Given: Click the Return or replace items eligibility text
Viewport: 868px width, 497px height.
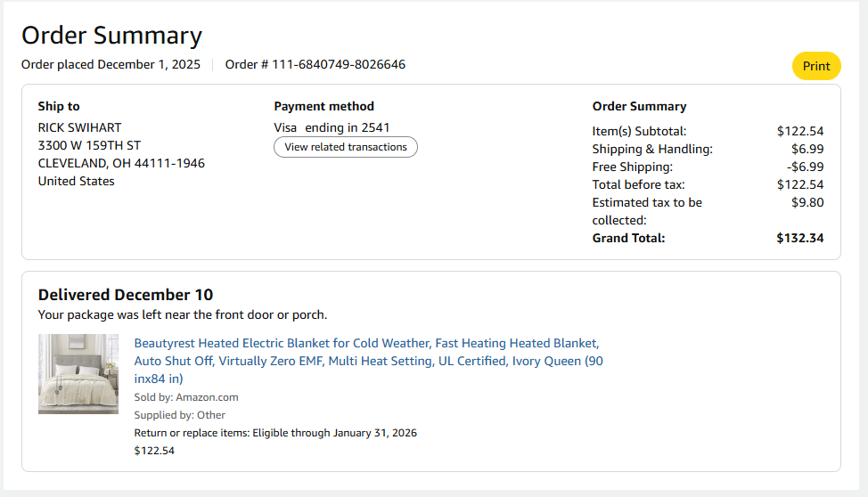Looking at the screenshot, I should (275, 433).
